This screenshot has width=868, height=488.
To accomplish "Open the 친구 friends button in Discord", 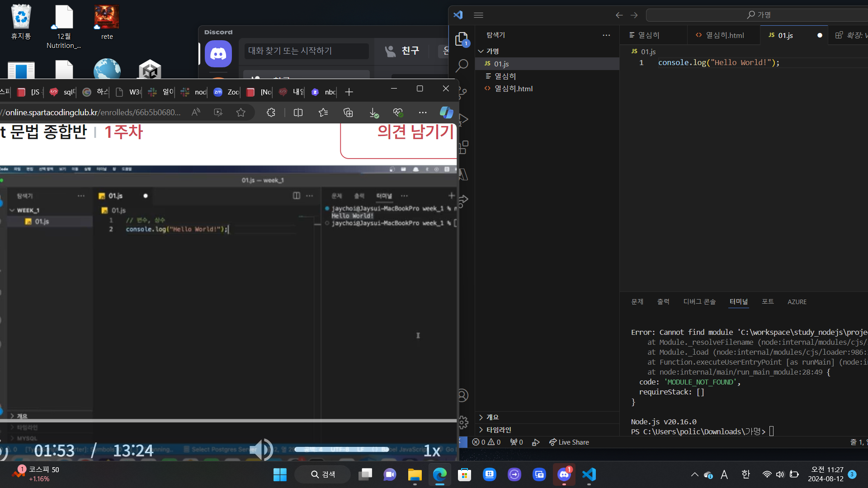I will pos(402,51).
